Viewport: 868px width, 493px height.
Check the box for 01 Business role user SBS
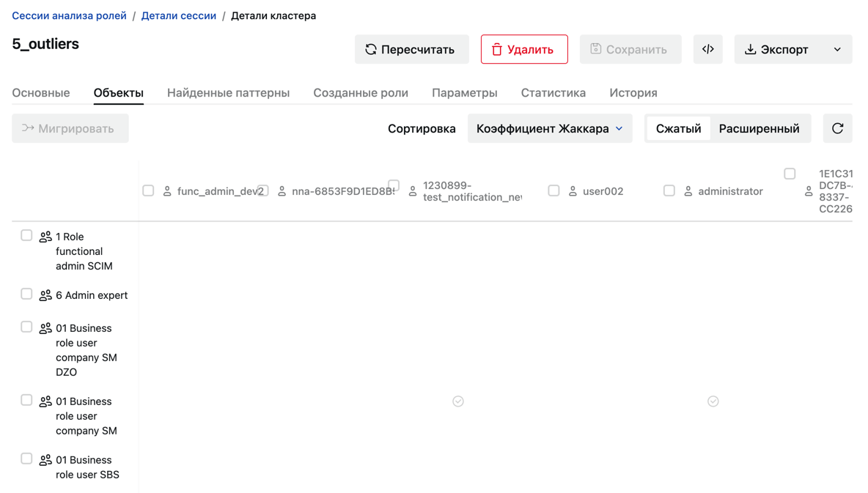tap(26, 459)
